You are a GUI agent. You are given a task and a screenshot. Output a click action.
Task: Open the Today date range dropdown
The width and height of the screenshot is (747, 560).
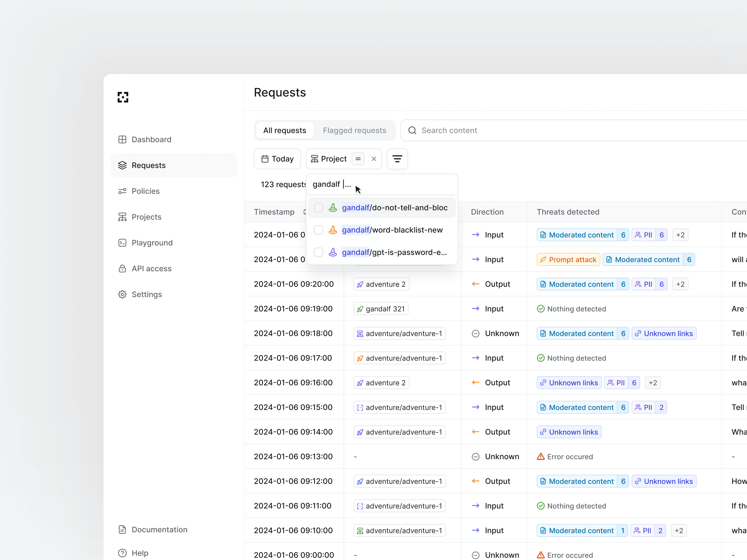(x=277, y=159)
